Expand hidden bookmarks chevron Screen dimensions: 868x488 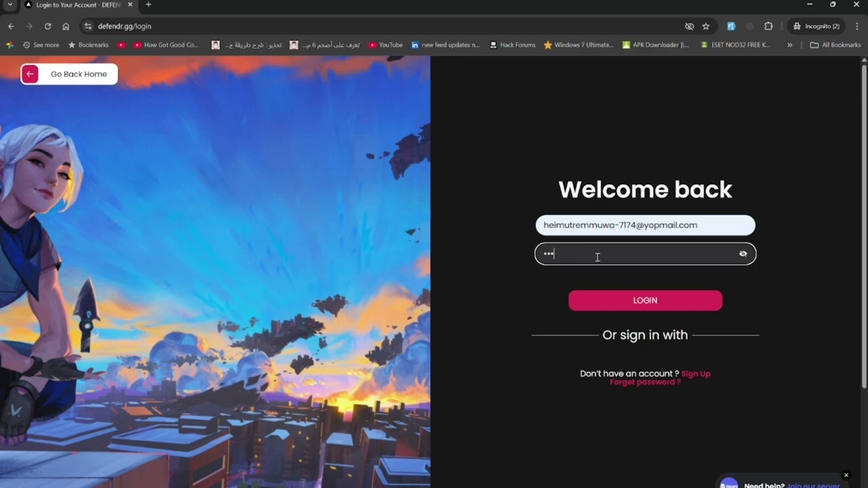tap(790, 45)
